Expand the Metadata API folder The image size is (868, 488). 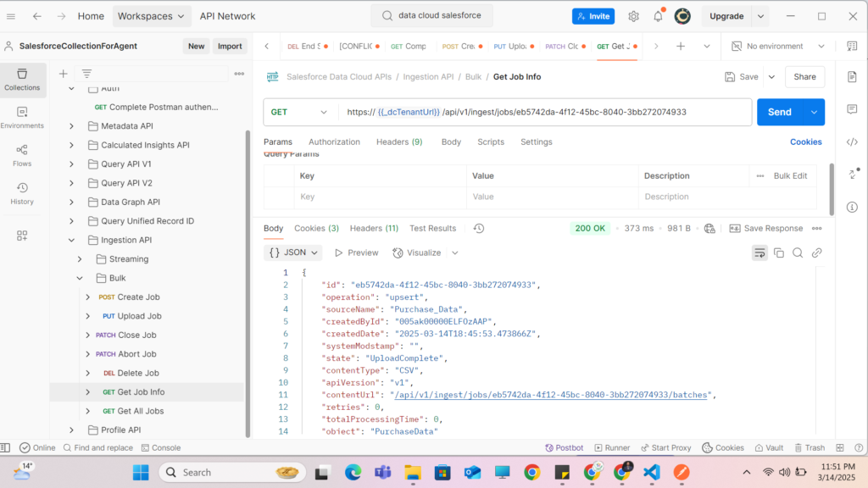coord(71,126)
